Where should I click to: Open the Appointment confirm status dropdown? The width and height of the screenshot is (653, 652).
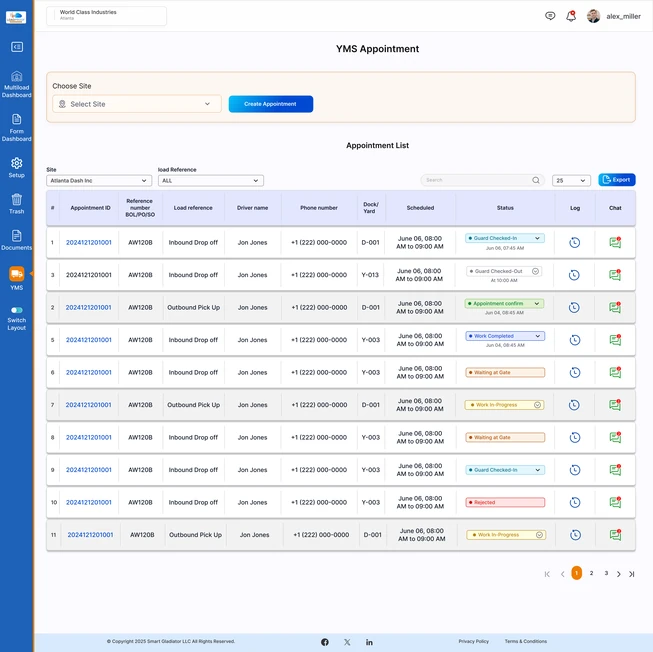pos(504,304)
